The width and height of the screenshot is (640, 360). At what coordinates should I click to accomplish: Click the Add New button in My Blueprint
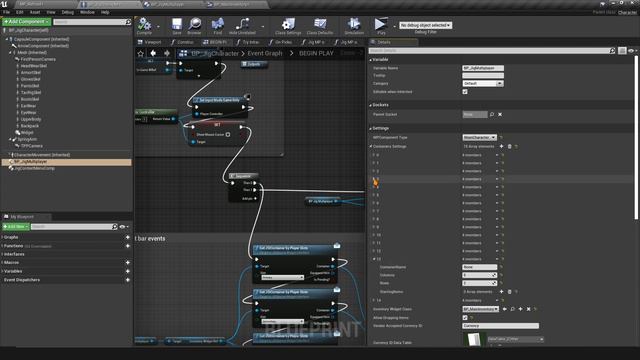point(16,227)
